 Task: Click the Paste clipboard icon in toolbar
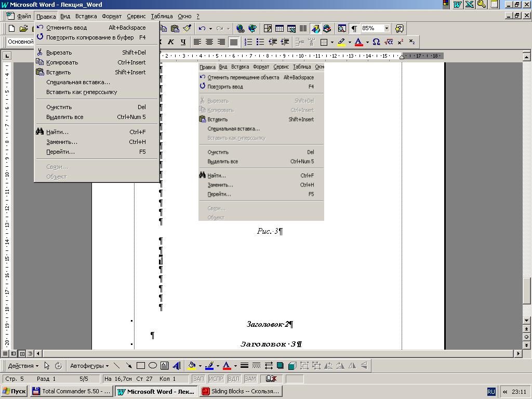pos(175,29)
